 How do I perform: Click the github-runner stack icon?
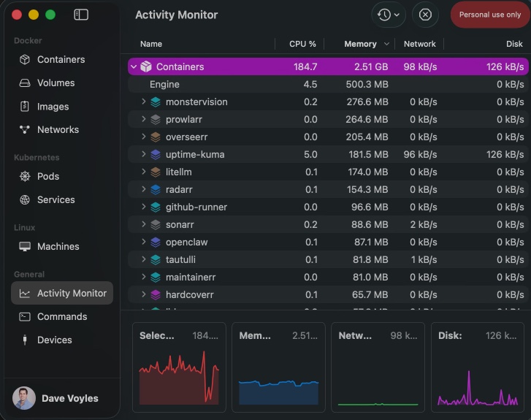156,207
